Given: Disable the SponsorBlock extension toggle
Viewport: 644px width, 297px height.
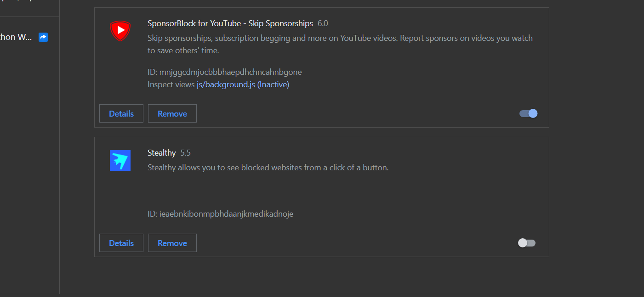Looking at the screenshot, I should click(528, 113).
